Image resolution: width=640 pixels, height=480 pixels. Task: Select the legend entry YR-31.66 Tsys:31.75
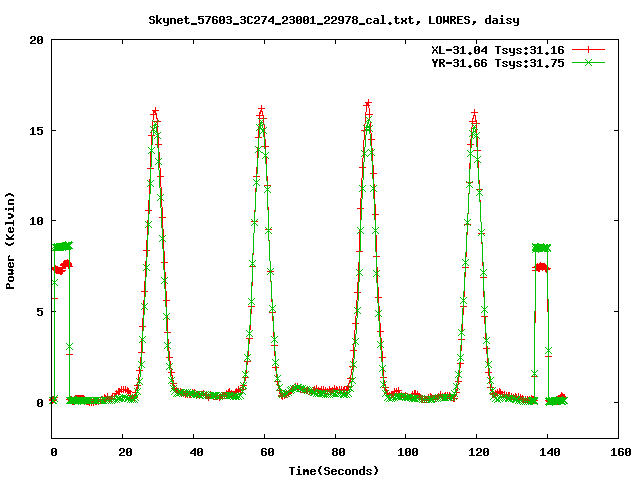498,63
